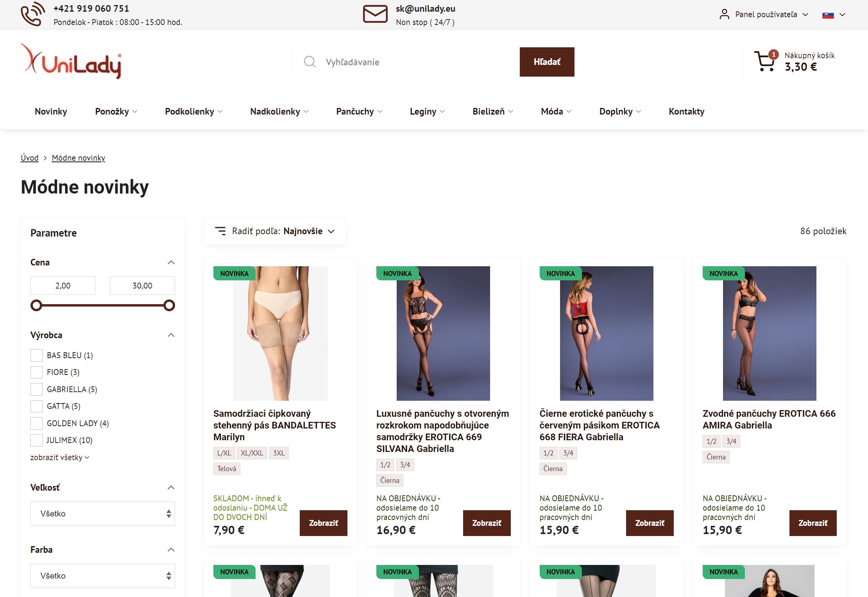Click the breadcrumb separator arrow icon
The image size is (868, 597).
click(45, 158)
